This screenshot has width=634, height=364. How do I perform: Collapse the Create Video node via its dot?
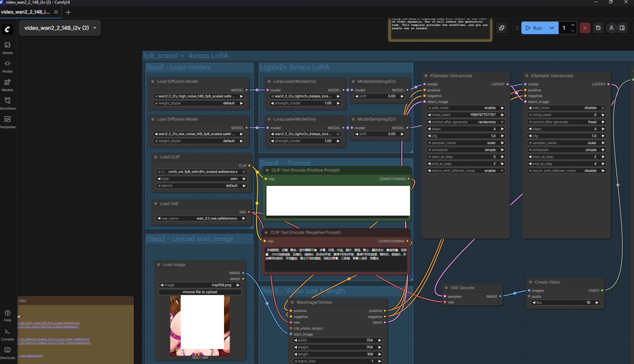click(x=531, y=282)
